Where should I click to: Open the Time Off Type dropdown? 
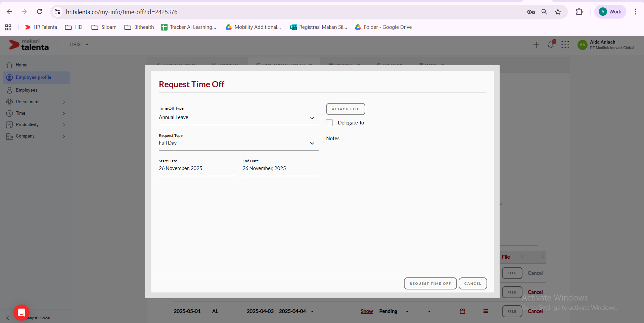click(238, 118)
